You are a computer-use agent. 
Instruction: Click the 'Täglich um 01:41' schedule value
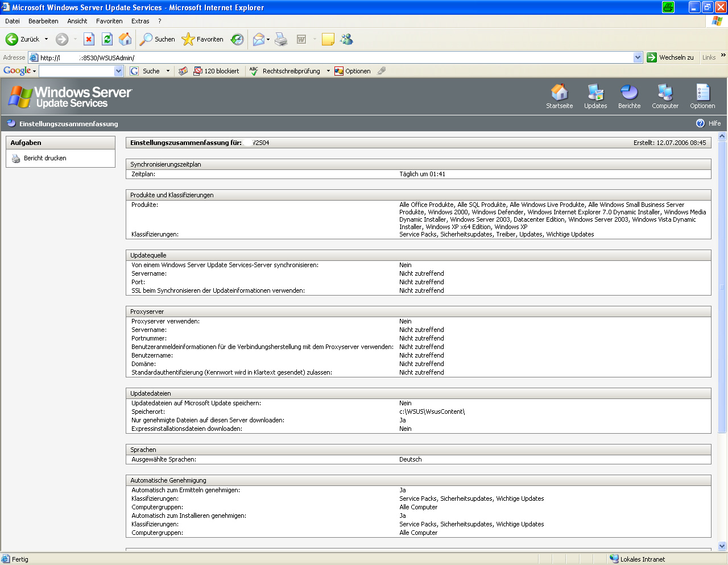coord(422,174)
